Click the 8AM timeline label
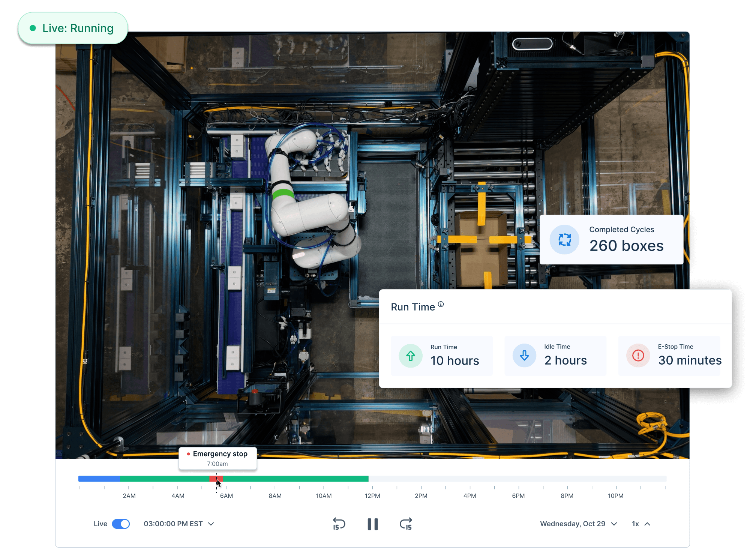The height and width of the screenshot is (560, 750). point(275,496)
